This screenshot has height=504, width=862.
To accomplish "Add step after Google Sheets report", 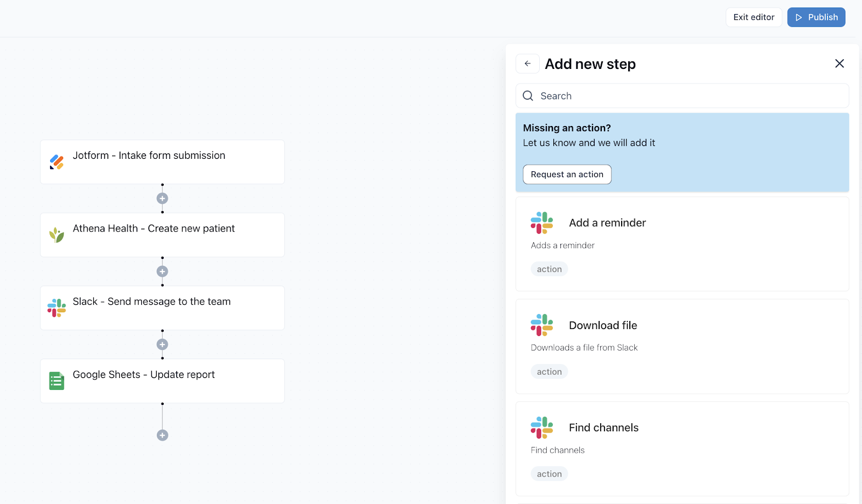I will point(162,435).
